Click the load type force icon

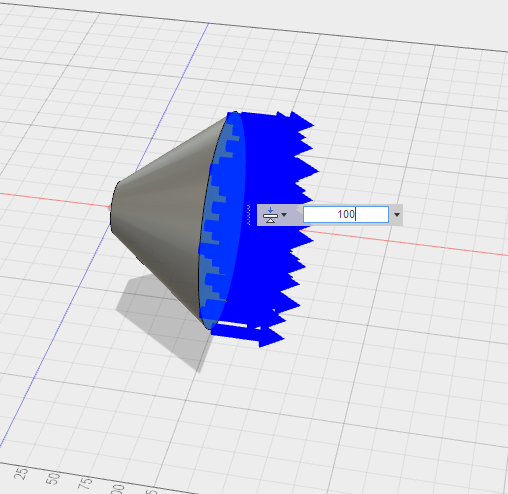[x=270, y=215]
